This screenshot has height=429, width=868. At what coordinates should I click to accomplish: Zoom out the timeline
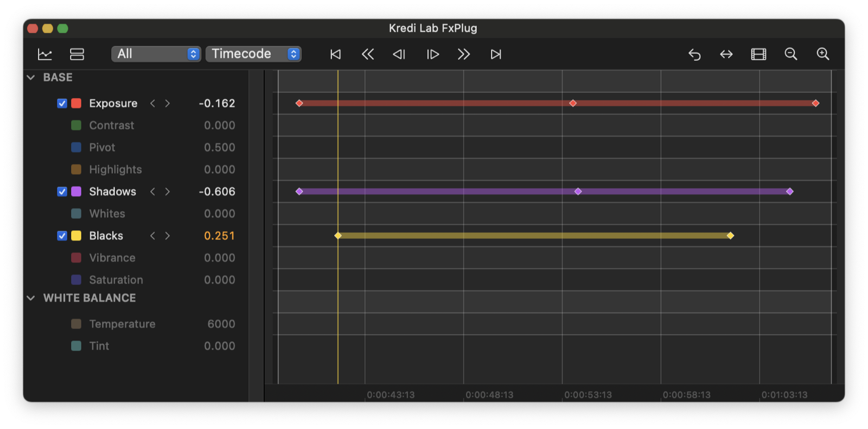click(x=791, y=54)
